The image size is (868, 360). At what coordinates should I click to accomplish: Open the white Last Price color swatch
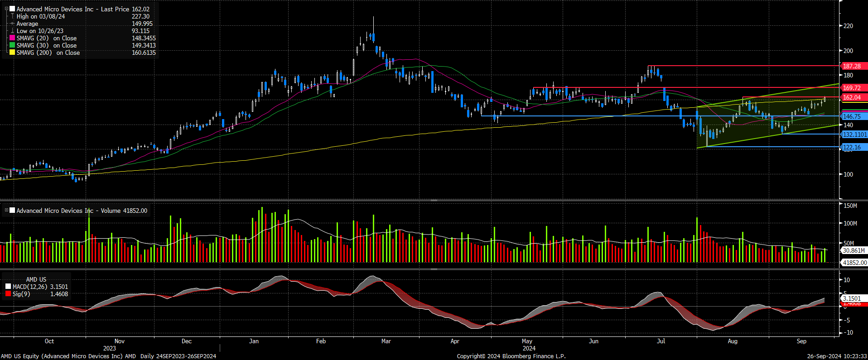12,9
